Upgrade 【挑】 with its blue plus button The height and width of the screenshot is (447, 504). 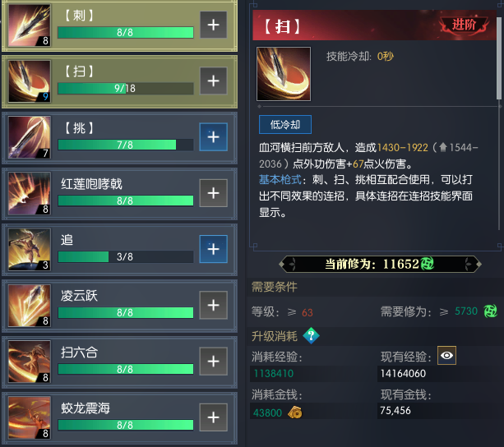coord(214,136)
